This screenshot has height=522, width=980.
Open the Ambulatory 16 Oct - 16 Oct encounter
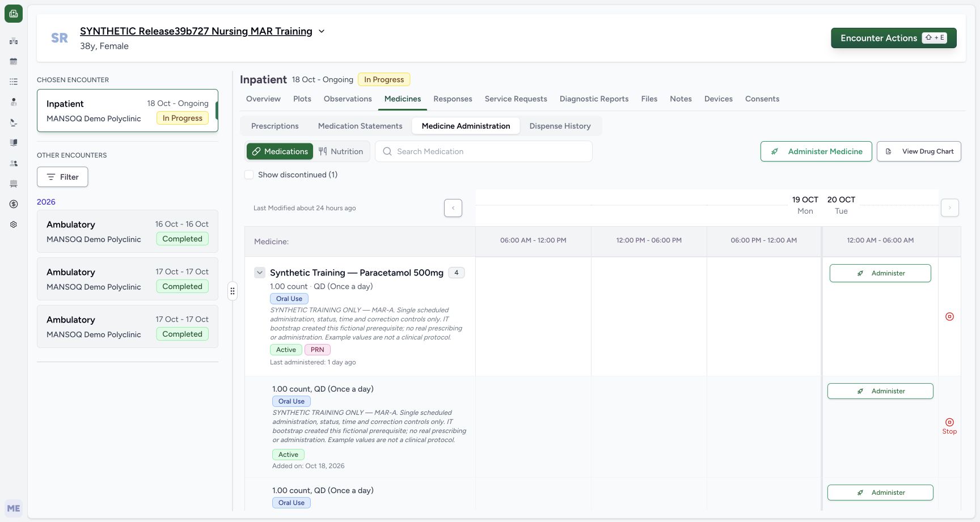128,231
